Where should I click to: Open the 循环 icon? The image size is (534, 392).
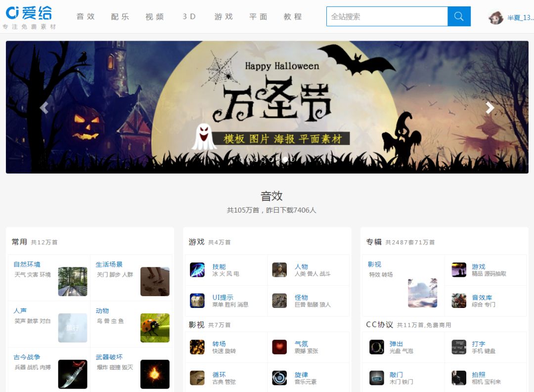click(197, 378)
